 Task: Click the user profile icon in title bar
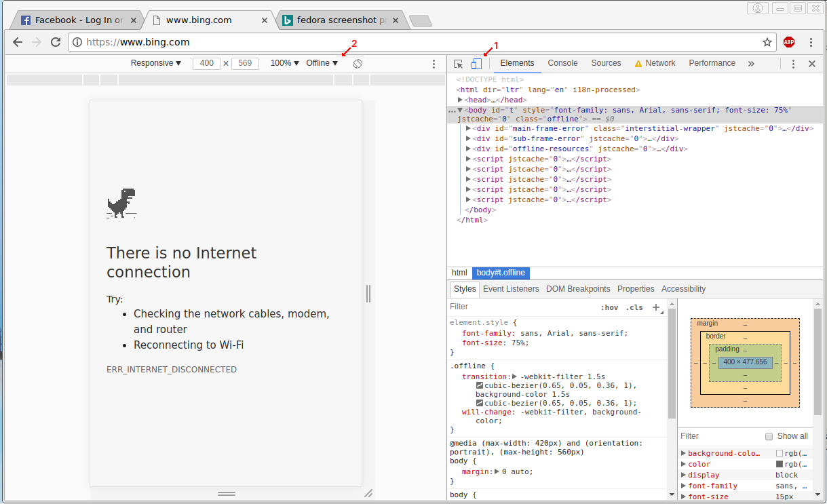tap(757, 8)
